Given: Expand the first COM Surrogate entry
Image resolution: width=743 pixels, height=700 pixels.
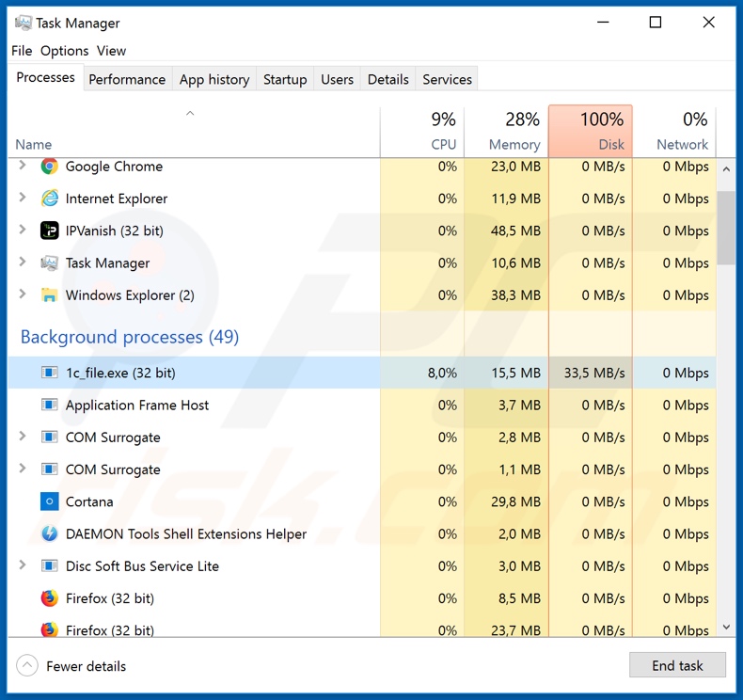Looking at the screenshot, I should [23, 437].
